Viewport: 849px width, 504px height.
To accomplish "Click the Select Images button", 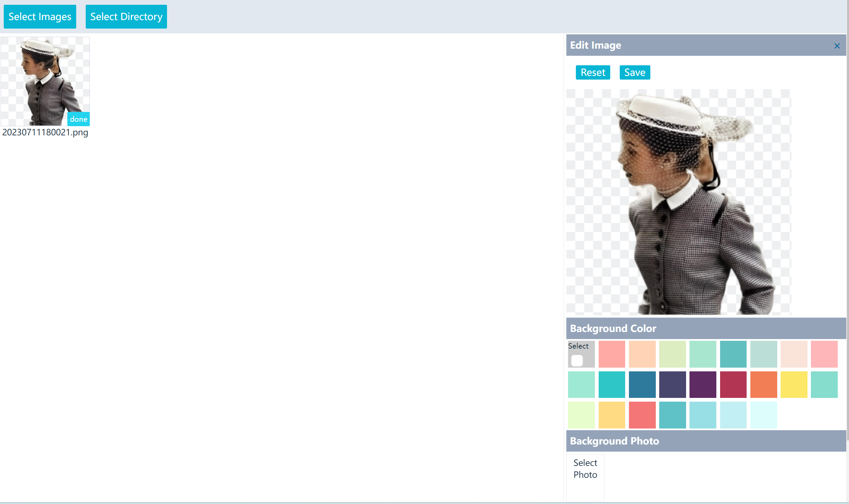I will pyautogui.click(x=40, y=17).
